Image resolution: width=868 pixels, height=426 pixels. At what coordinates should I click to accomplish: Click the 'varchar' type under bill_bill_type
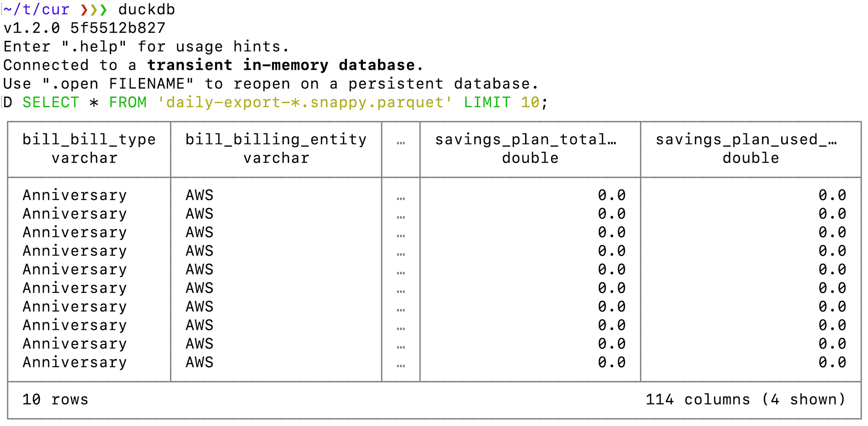(85, 158)
